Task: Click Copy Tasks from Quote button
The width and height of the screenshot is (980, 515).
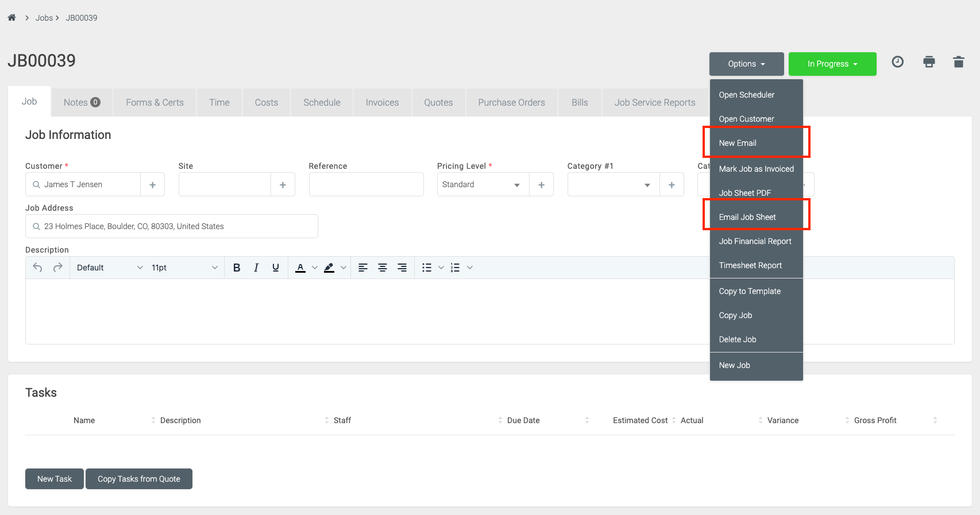Action: tap(139, 479)
